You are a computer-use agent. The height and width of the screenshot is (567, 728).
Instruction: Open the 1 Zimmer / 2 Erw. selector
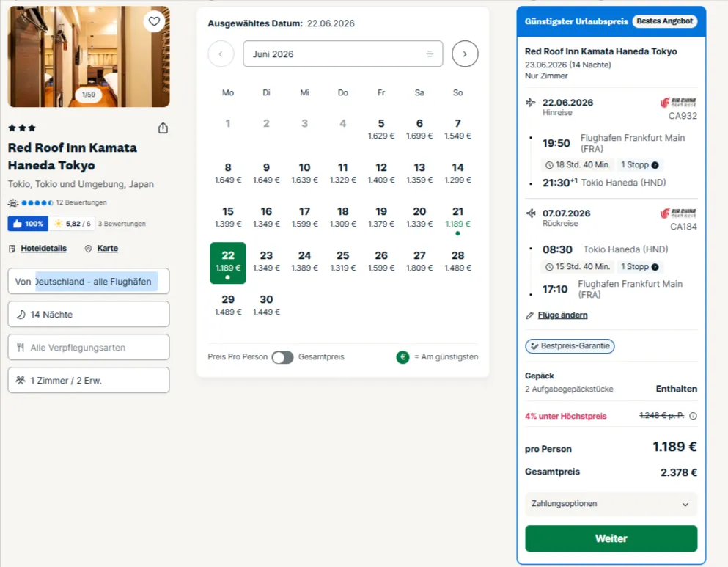pos(89,380)
